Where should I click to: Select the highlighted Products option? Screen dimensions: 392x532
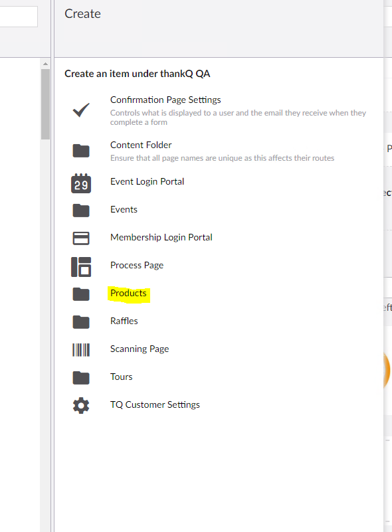tap(128, 293)
